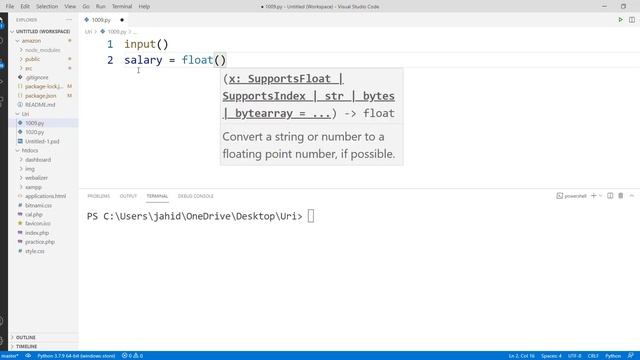Image resolution: width=640 pixels, height=360 pixels.
Task: Open the File menu
Action: 10,7
